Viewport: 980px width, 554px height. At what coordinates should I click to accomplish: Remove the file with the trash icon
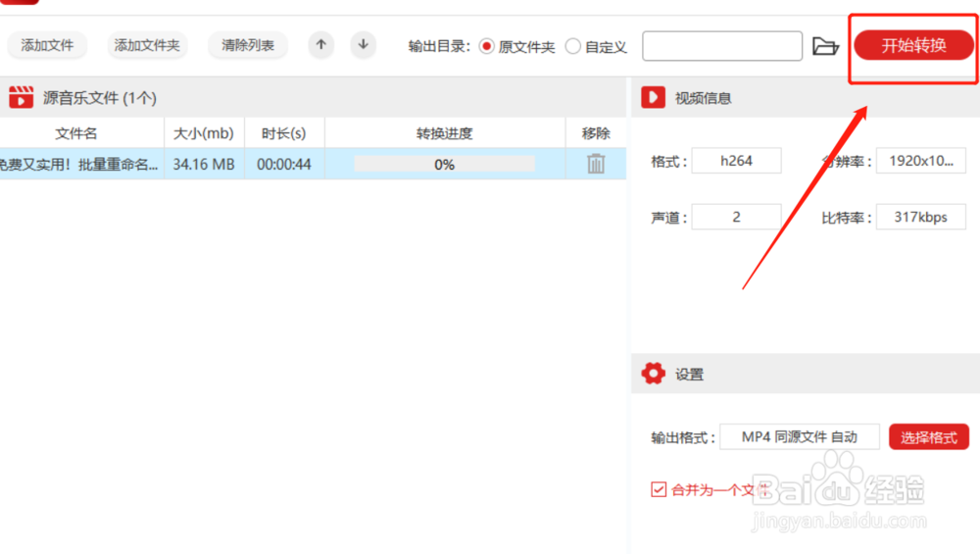click(x=596, y=164)
